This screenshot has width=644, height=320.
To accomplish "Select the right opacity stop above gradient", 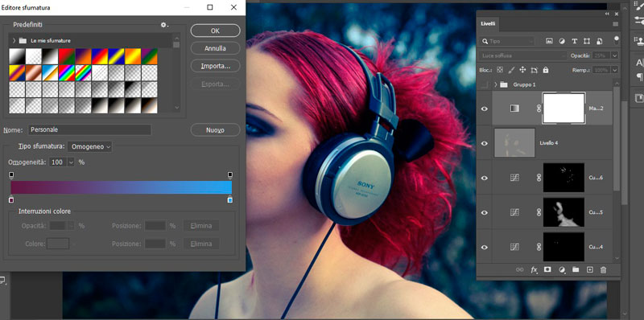I will 230,175.
